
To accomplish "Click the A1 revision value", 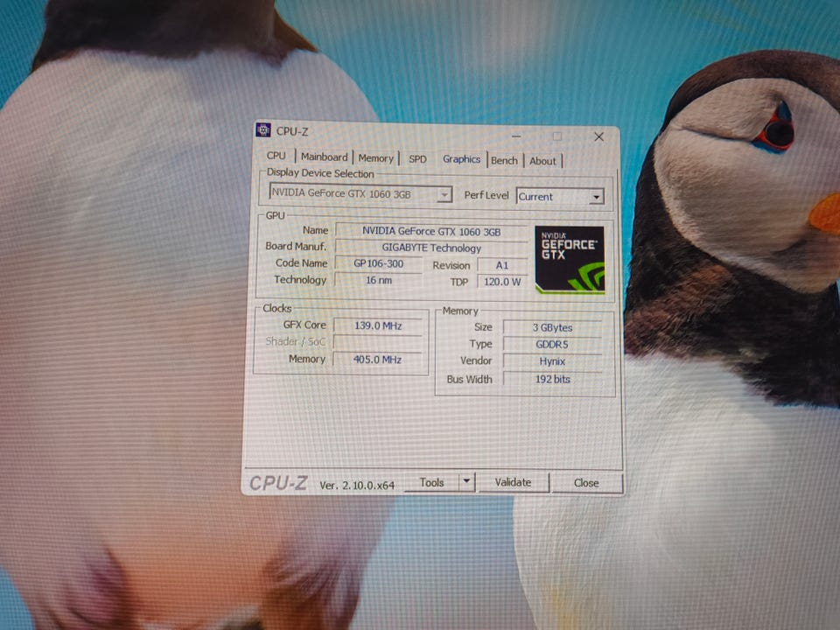I will (x=502, y=265).
